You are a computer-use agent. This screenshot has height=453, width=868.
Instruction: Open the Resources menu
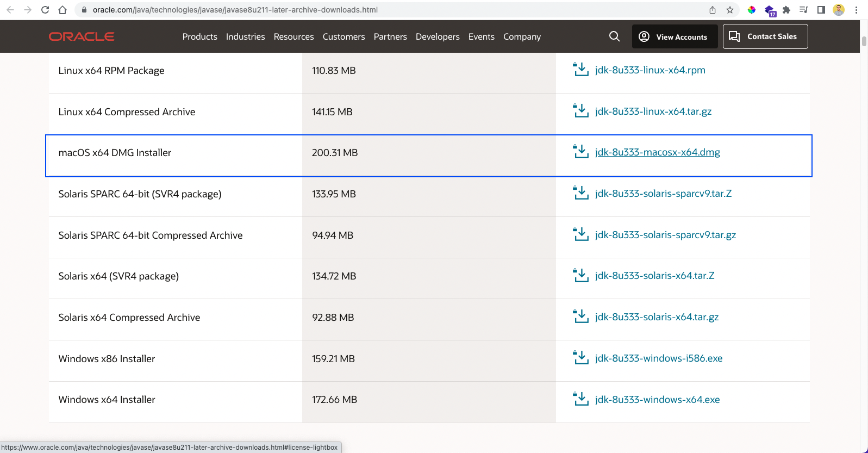[294, 36]
